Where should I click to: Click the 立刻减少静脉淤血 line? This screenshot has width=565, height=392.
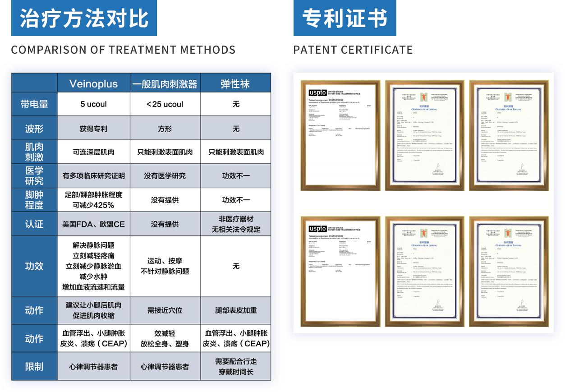[93, 266]
